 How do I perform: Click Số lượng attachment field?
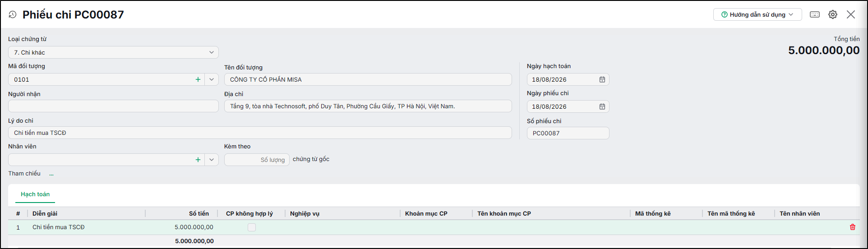click(257, 160)
